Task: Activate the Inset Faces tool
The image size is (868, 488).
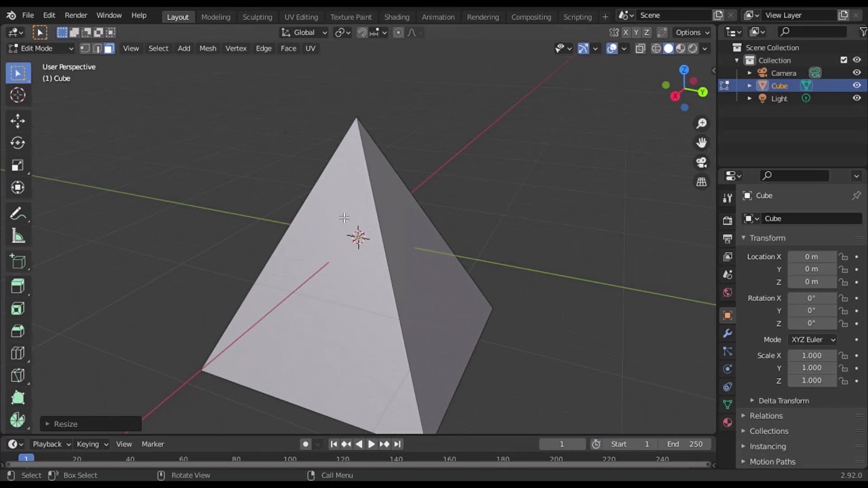Action: coord(18,309)
